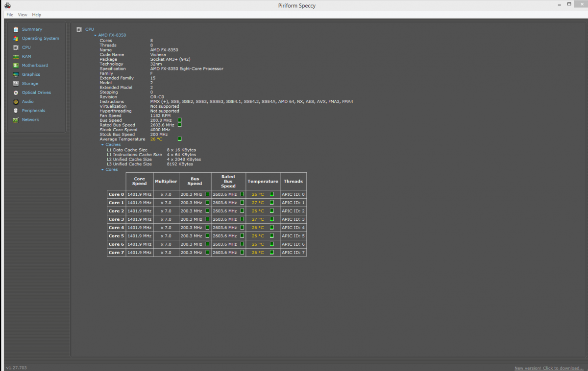Click the green square beside Rated Bus Speed property above Stock Core Speed
The image size is (588, 371).
pos(179,125)
